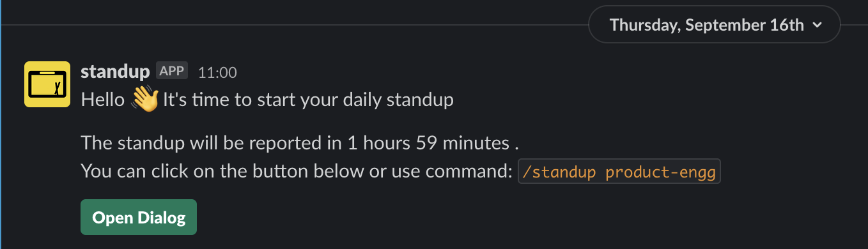This screenshot has height=249, width=868.
Task: Click the waving hand emoji
Action: click(144, 100)
